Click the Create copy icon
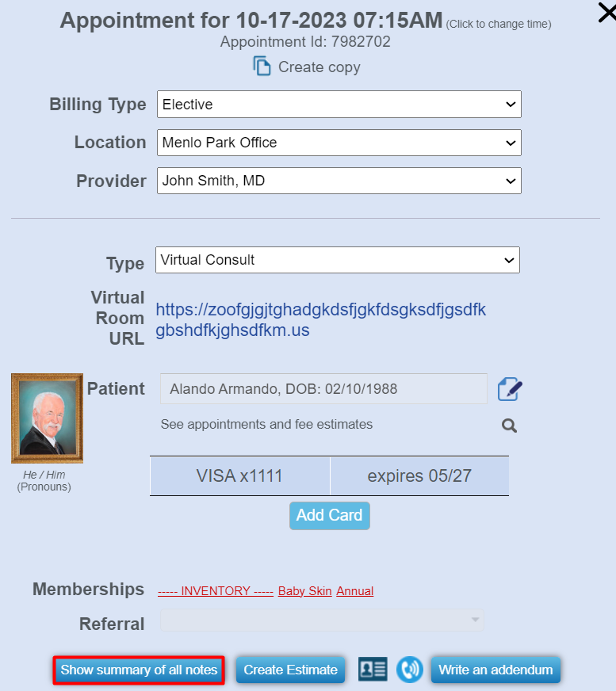 click(x=262, y=67)
